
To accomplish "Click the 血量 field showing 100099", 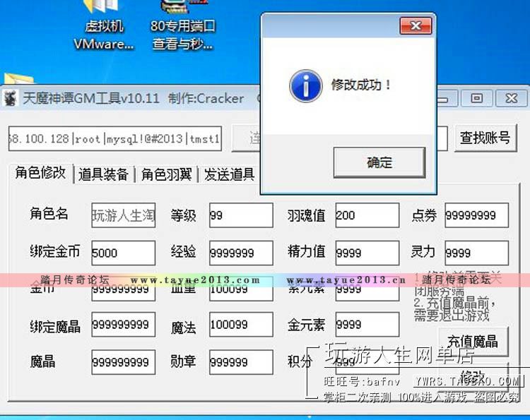I will coord(241,289).
